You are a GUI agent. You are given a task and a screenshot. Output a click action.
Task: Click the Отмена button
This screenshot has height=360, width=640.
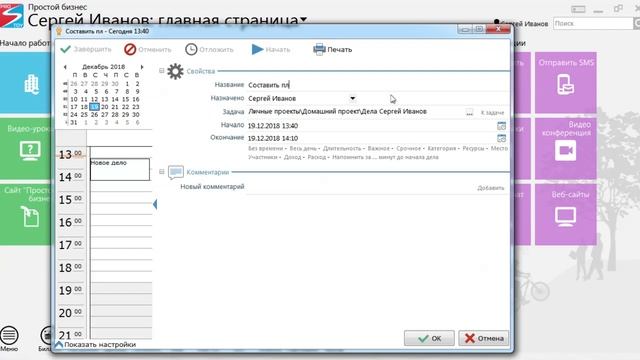coord(484,338)
